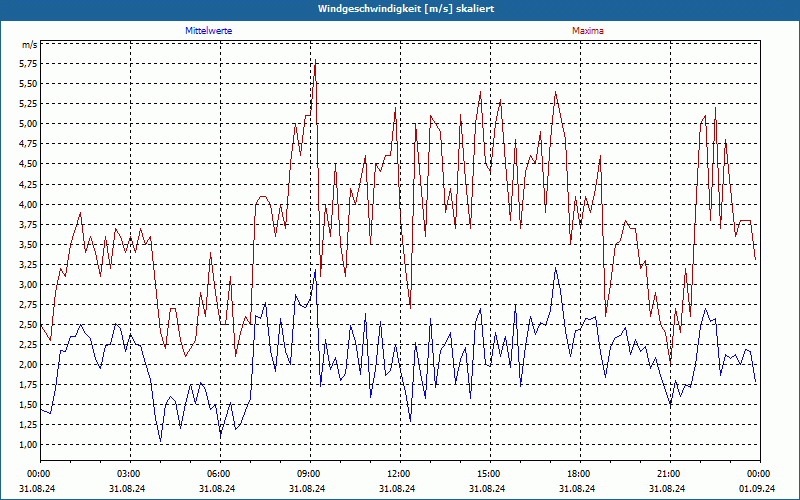The height and width of the screenshot is (500, 800).
Task: Click the '5,75' y-axis value
Action: [x=28, y=64]
